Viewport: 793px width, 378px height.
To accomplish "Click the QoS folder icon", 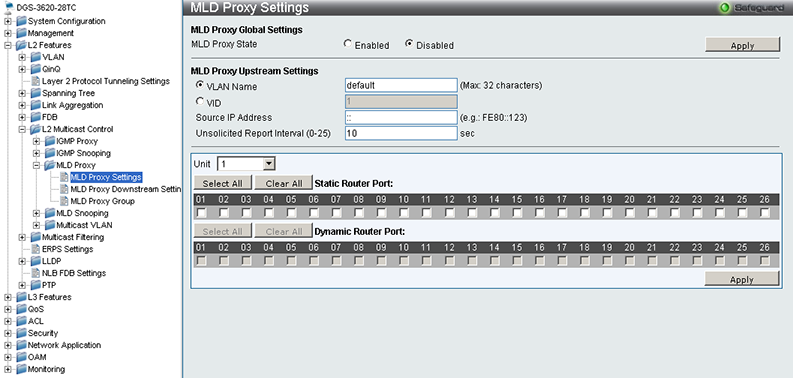I will coord(21,309).
